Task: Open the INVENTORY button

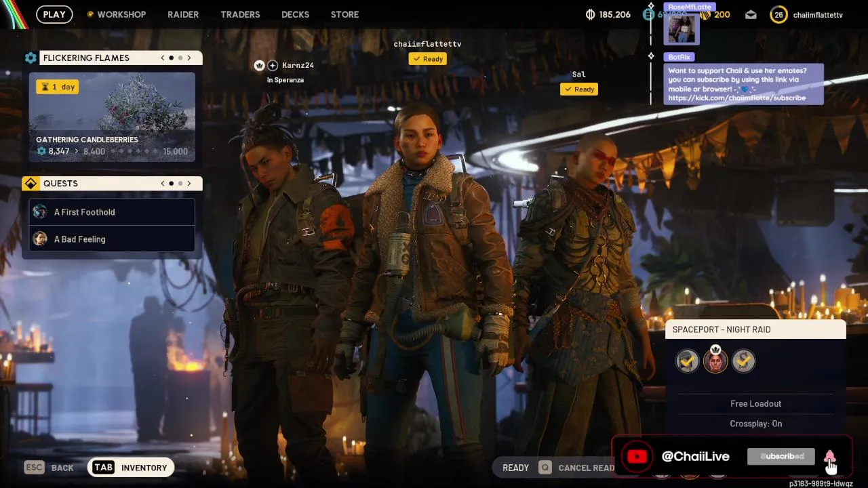Action: click(x=131, y=467)
